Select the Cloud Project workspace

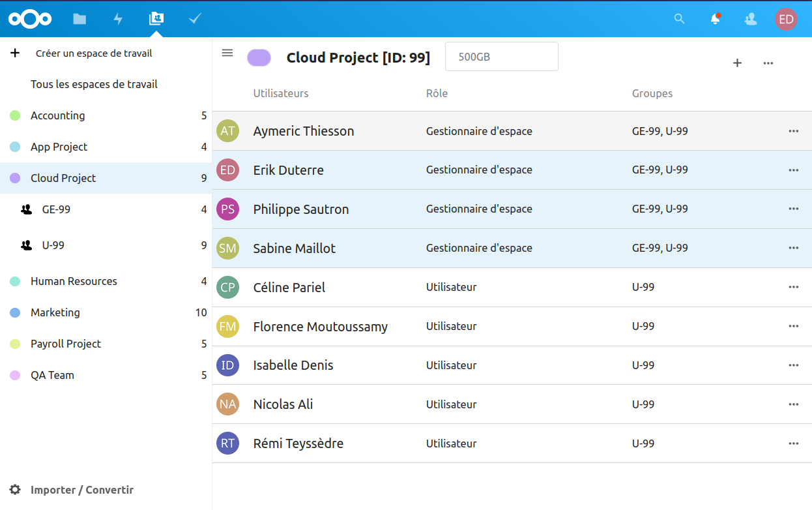coord(106,178)
